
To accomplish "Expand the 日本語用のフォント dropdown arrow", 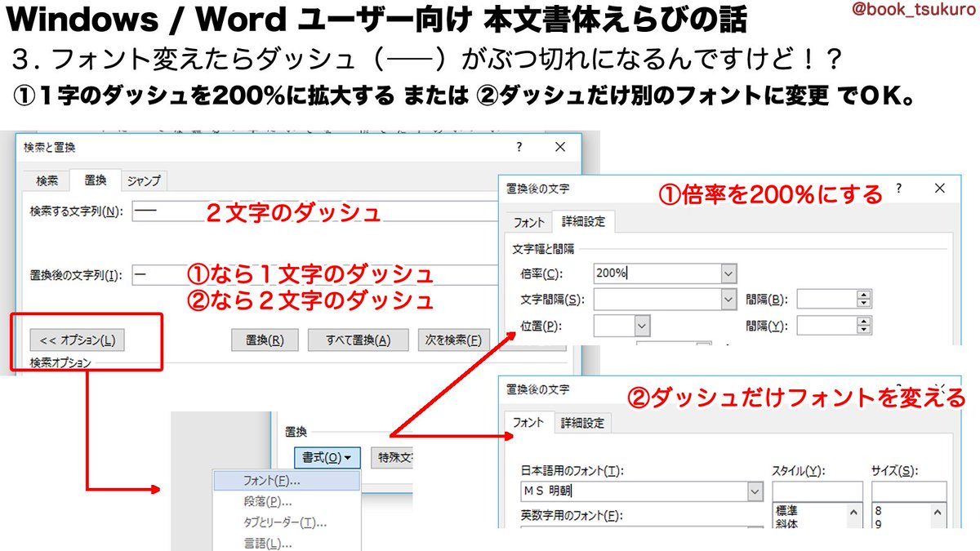I will (x=755, y=491).
